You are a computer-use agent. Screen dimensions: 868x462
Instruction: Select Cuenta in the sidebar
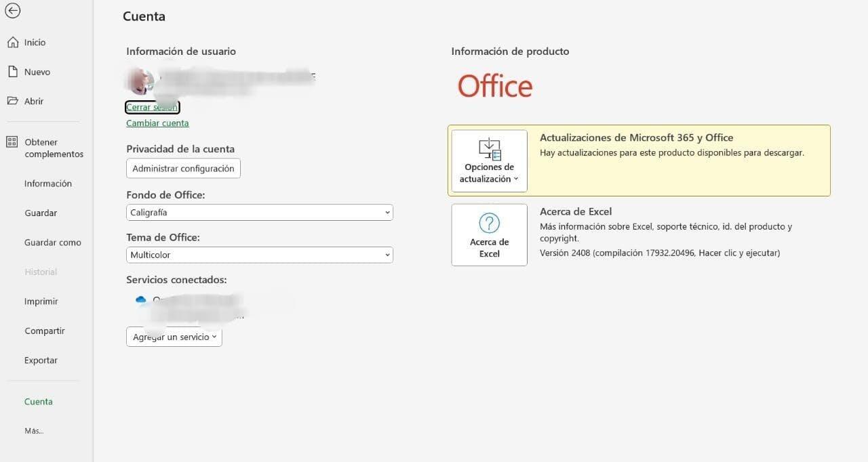tap(39, 402)
